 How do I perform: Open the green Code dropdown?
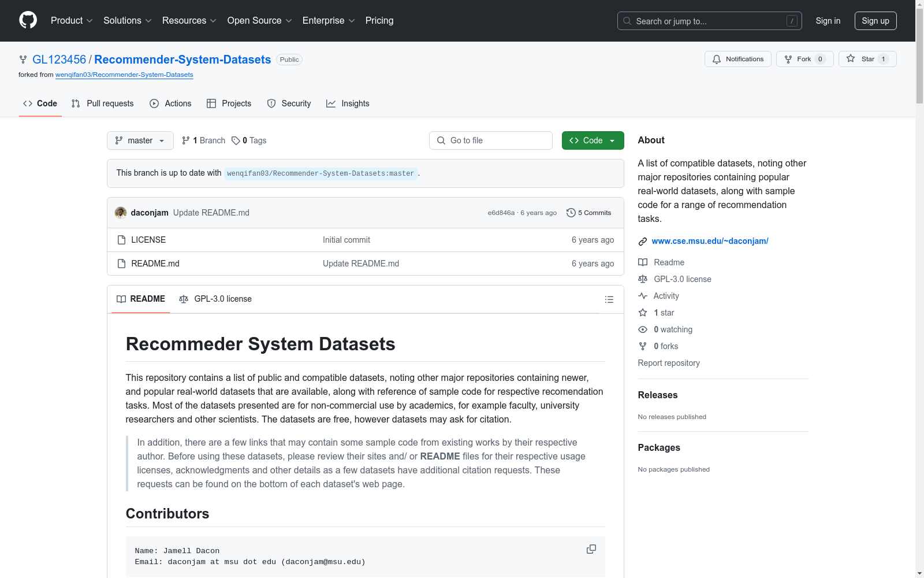(x=593, y=140)
